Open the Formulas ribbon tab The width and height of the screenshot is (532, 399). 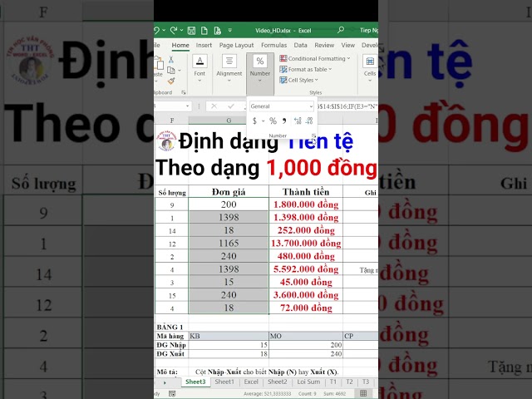pyautogui.click(x=273, y=45)
